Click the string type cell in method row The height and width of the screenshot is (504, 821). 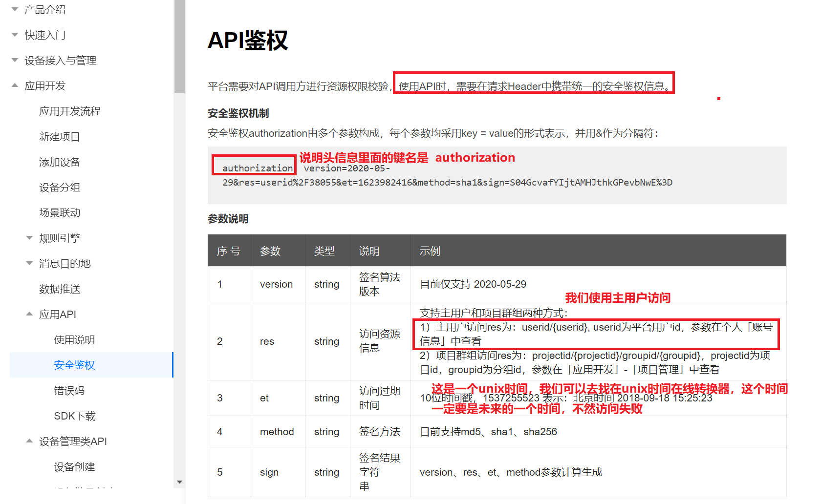tap(327, 432)
